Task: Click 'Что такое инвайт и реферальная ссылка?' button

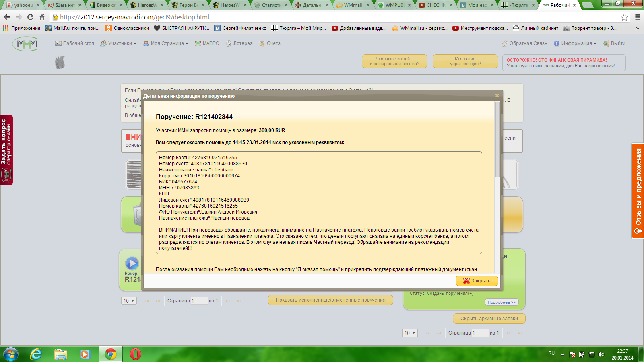Action: click(394, 61)
